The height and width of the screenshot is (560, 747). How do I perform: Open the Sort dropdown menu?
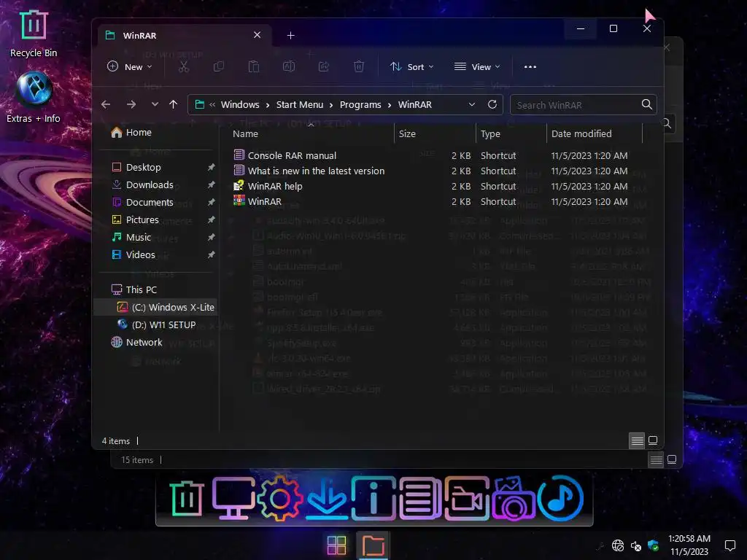[412, 66]
